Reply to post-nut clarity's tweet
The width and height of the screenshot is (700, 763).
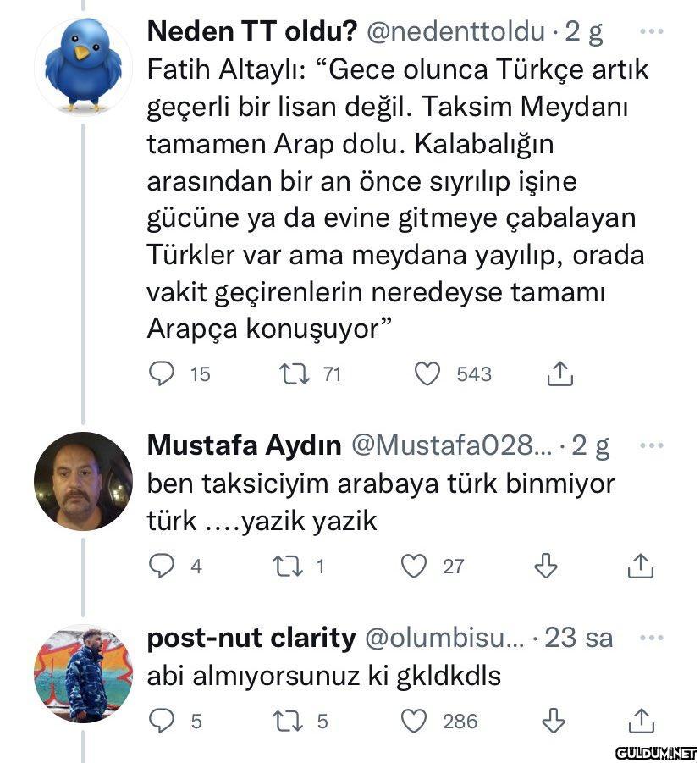click(161, 721)
